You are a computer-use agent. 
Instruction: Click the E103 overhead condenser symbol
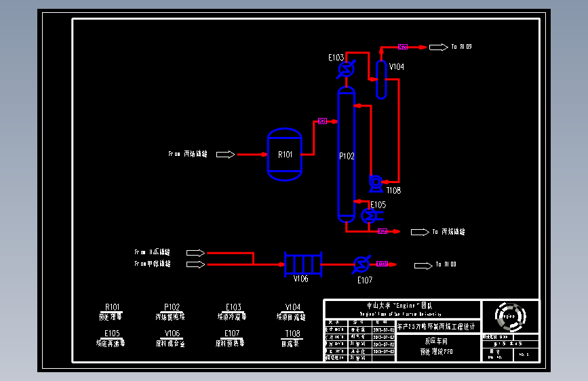tap(346, 69)
